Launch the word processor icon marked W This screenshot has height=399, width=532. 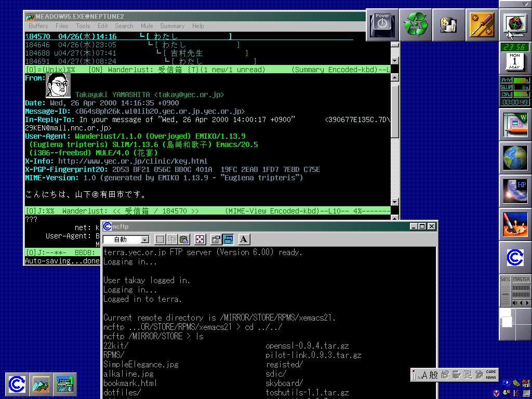[x=515, y=125]
